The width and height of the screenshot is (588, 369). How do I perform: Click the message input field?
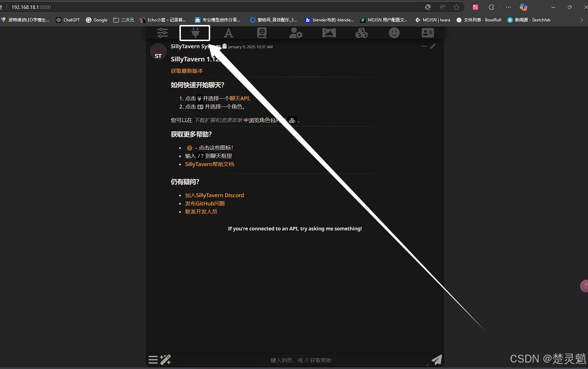(x=301, y=360)
